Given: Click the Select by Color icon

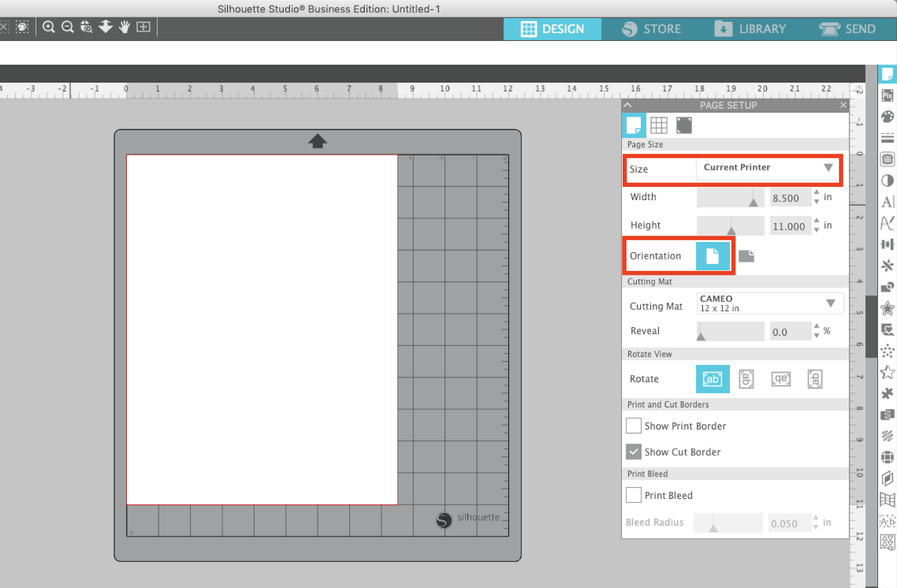Looking at the screenshot, I should pyautogui.click(x=22, y=27).
